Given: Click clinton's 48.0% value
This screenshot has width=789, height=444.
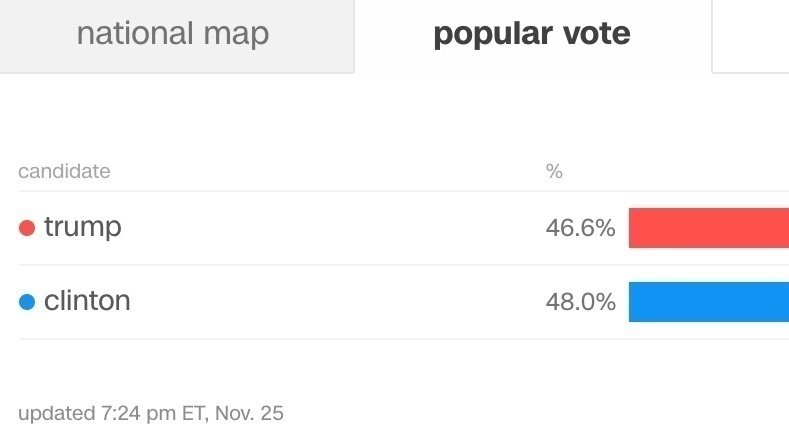Looking at the screenshot, I should point(581,302).
